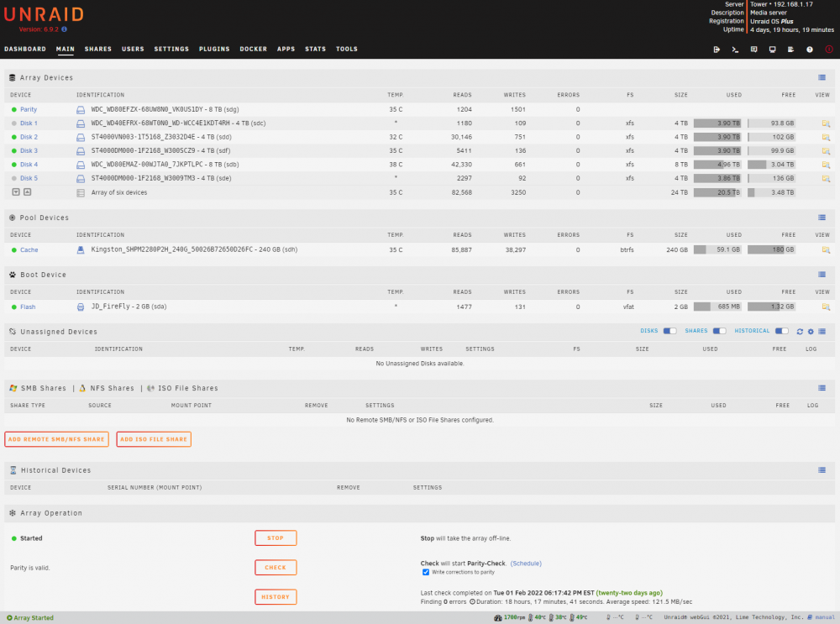Open the STATS tab

pyautogui.click(x=316, y=50)
